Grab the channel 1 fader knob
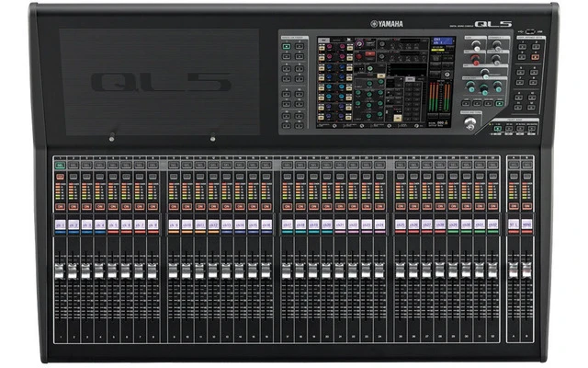588x368 pixels. click(x=60, y=271)
